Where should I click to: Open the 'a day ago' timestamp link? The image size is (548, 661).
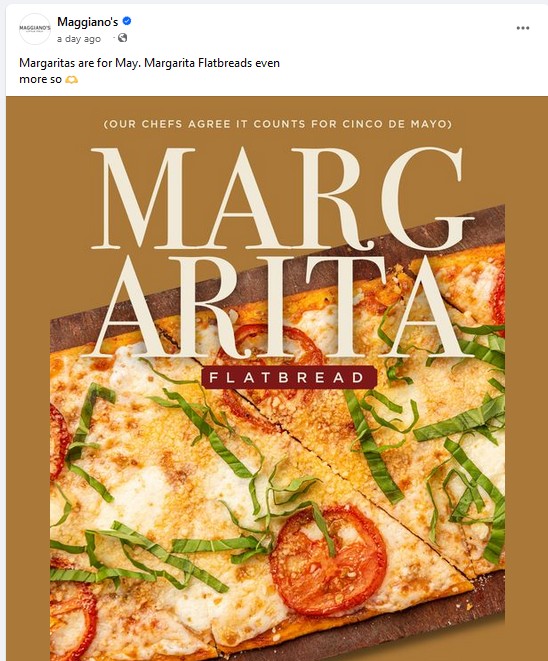[79, 39]
